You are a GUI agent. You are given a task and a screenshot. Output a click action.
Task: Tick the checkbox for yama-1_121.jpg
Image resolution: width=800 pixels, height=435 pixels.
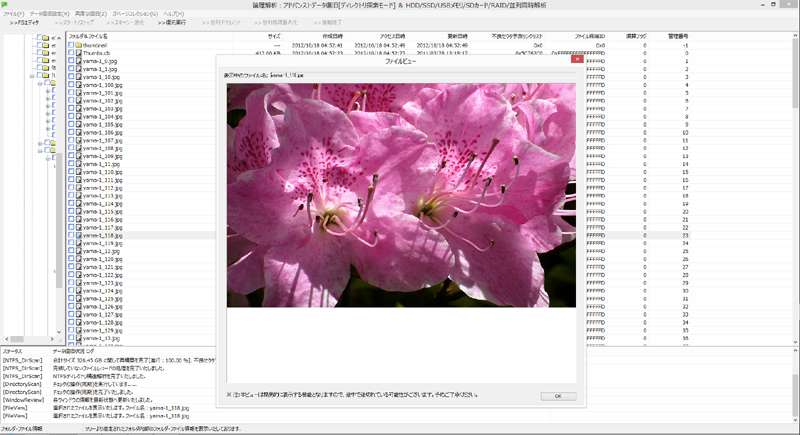click(x=71, y=267)
